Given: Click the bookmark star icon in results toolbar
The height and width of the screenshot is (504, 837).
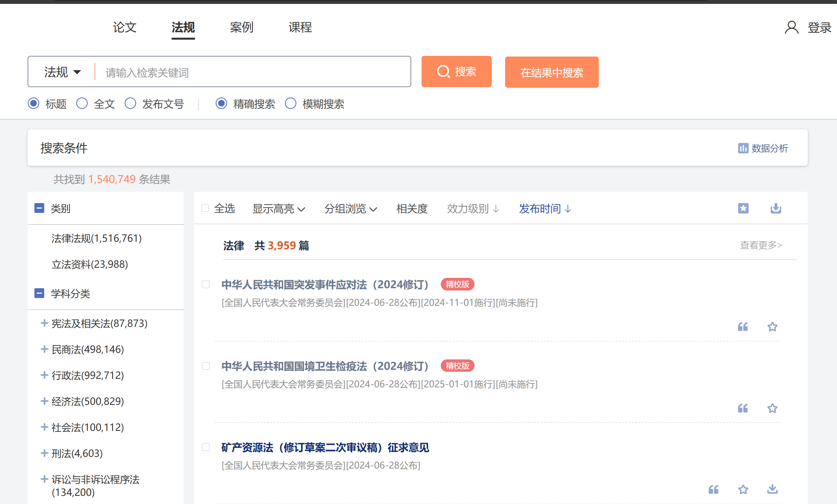Looking at the screenshot, I should pos(743,208).
